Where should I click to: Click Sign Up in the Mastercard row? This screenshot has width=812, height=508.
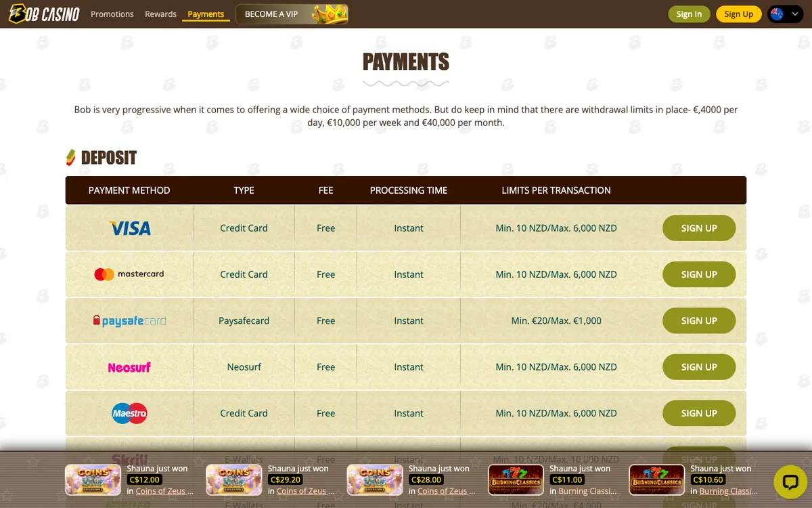coord(699,274)
